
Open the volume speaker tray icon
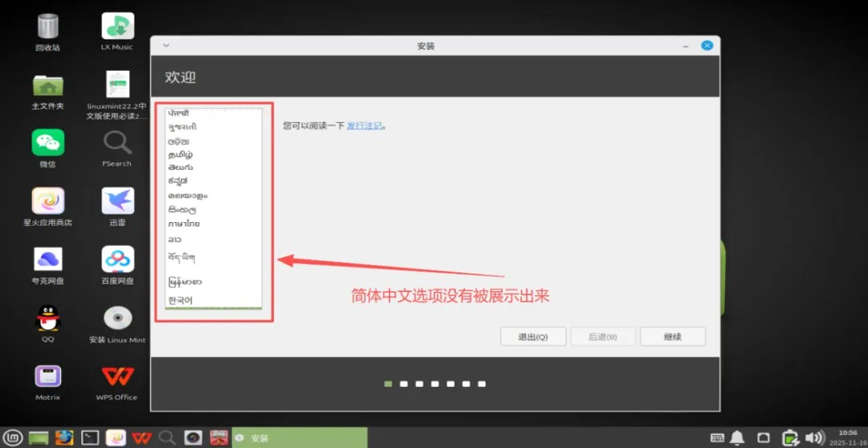[814, 438]
